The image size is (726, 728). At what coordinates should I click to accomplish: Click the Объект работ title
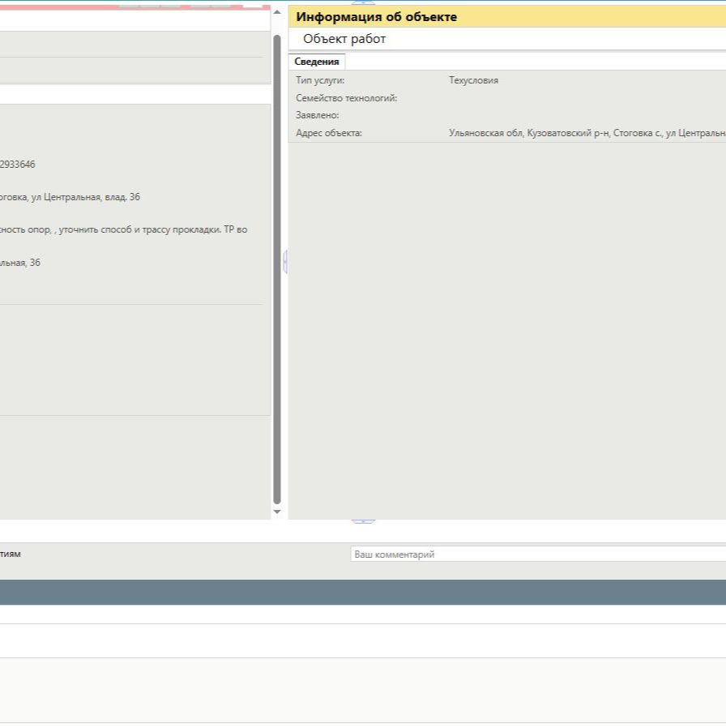tap(344, 39)
